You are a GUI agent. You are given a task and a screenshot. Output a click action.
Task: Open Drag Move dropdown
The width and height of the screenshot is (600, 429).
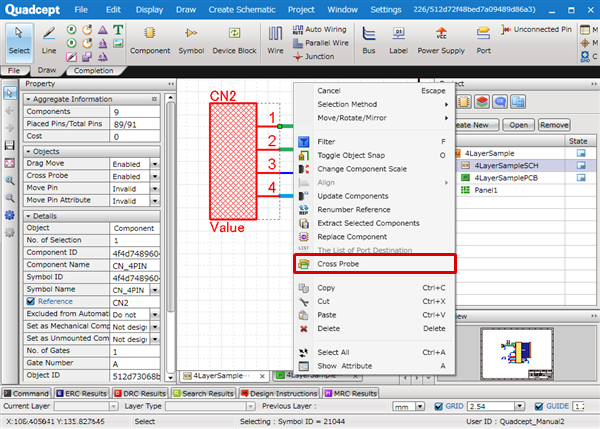(155, 164)
